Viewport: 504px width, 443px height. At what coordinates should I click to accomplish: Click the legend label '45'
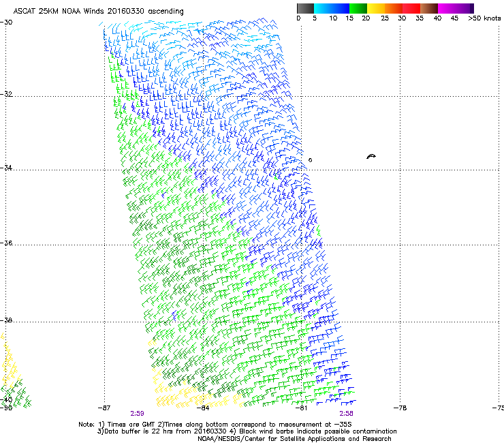[454, 18]
